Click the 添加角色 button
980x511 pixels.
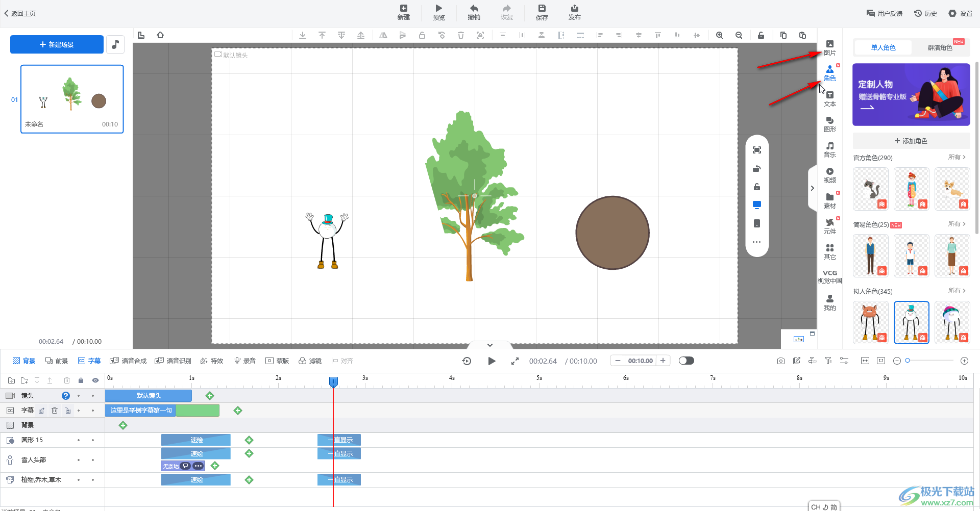click(911, 141)
